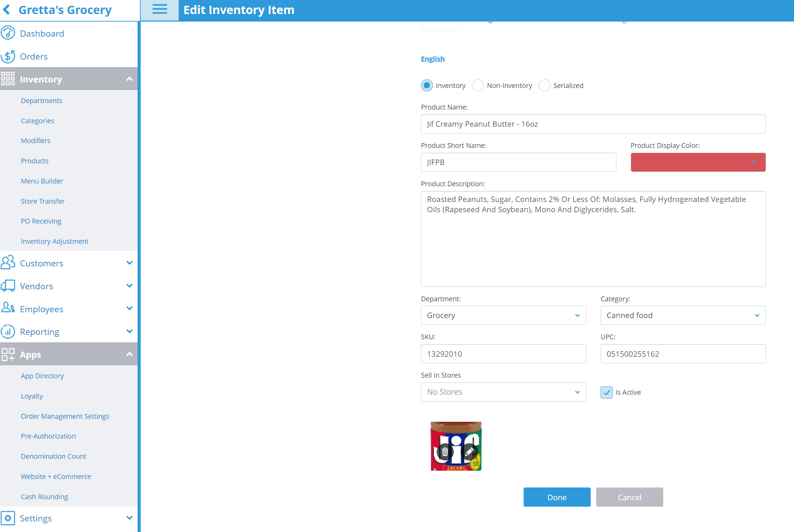Click the Employees icon in sidebar
This screenshot has width=794, height=532.
(x=8, y=309)
